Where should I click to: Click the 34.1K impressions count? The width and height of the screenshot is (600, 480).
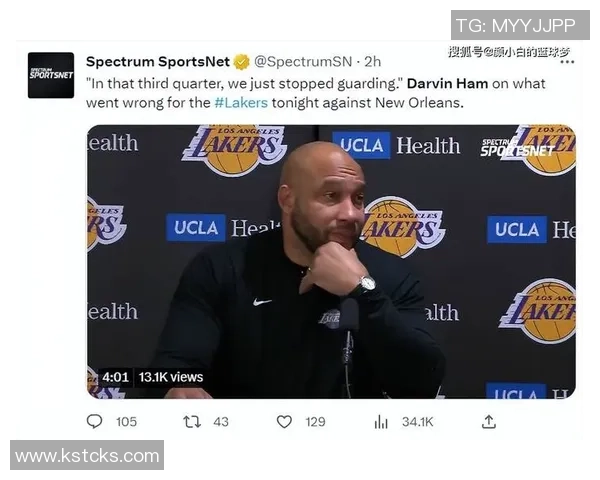pyautogui.click(x=417, y=422)
